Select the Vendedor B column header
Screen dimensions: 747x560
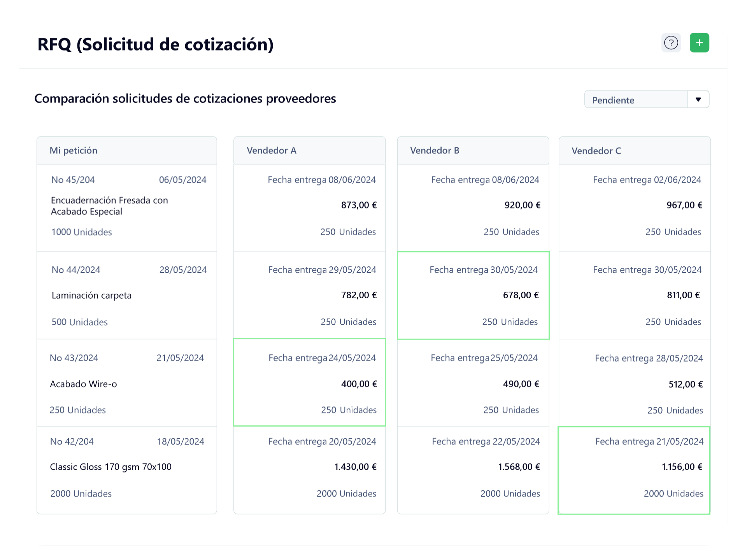pyautogui.click(x=473, y=150)
